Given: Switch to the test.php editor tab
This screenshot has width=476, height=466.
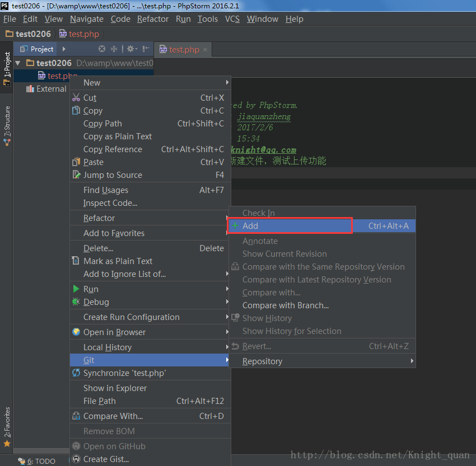Looking at the screenshot, I should tap(184, 49).
